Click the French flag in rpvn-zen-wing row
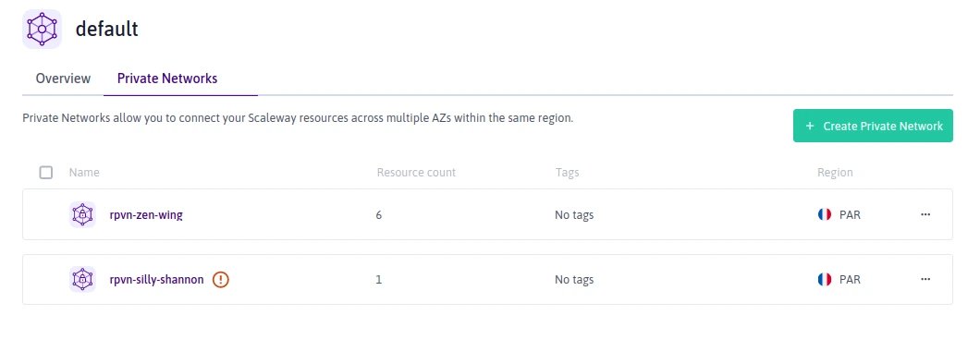This screenshot has height=339, width=980. [825, 215]
